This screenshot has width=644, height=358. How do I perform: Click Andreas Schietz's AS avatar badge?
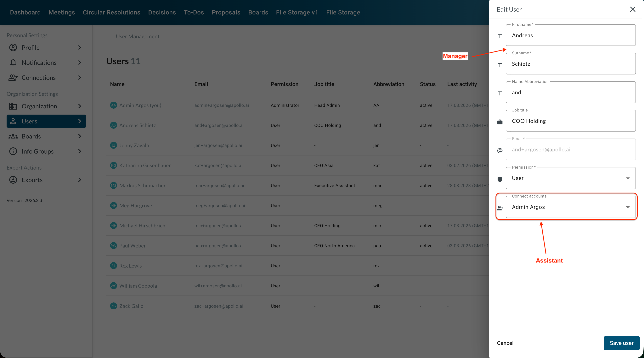click(114, 125)
